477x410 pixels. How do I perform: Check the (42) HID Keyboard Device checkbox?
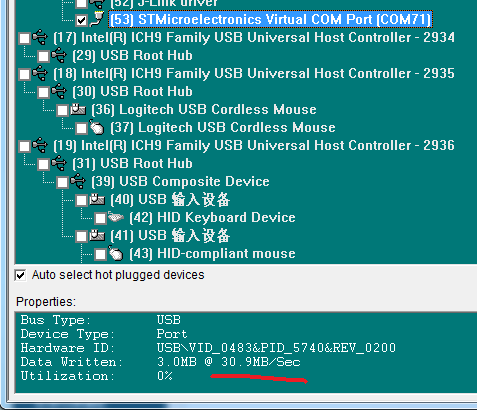click(101, 218)
